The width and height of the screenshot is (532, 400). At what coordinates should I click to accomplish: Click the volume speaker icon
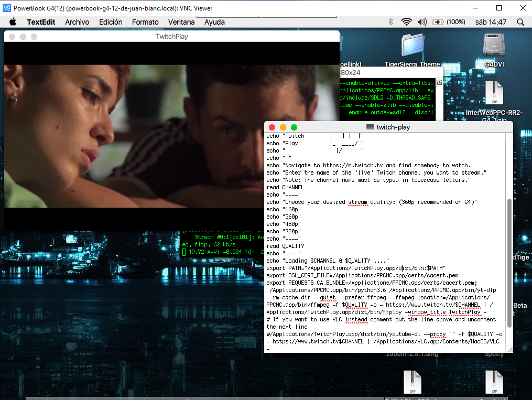point(422,22)
